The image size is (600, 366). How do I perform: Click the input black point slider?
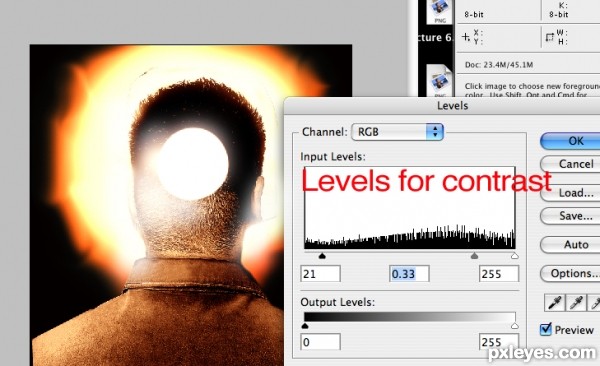tap(322, 256)
